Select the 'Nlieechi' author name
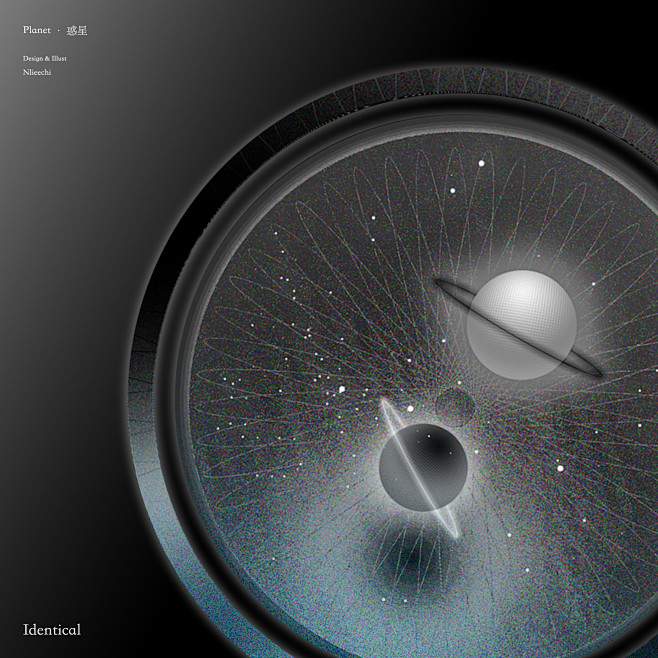 click(x=37, y=73)
